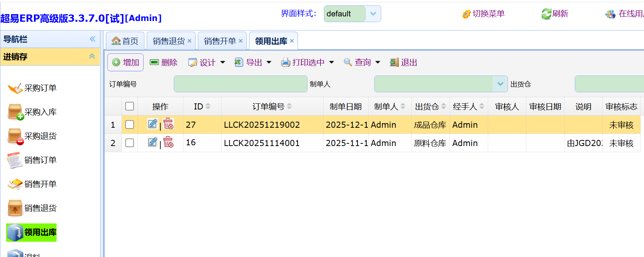The width and height of the screenshot is (644, 257).
Task: Toggle the select-all checkbox in table header
Action: (129, 106)
